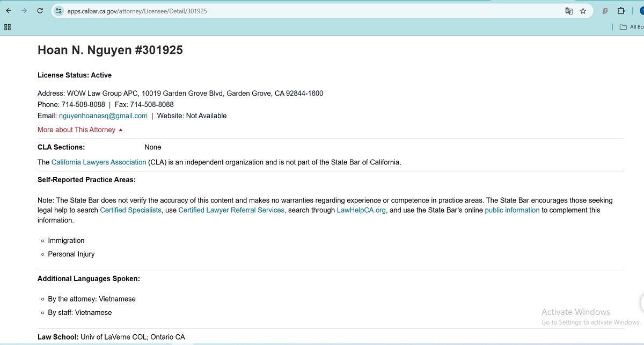Viewport: 644px width, 345px height.
Task: Open the extensions puzzle icon
Action: (x=621, y=11)
